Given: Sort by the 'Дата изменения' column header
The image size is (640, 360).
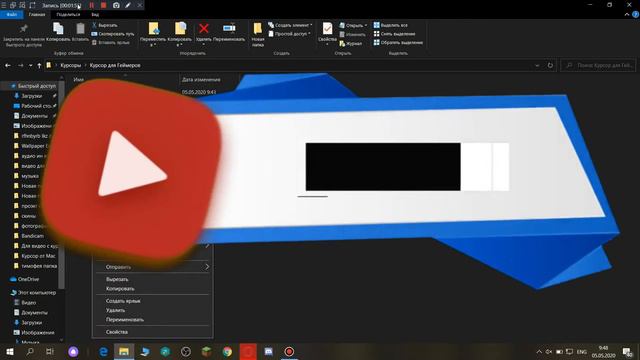Looking at the screenshot, I should [x=201, y=80].
